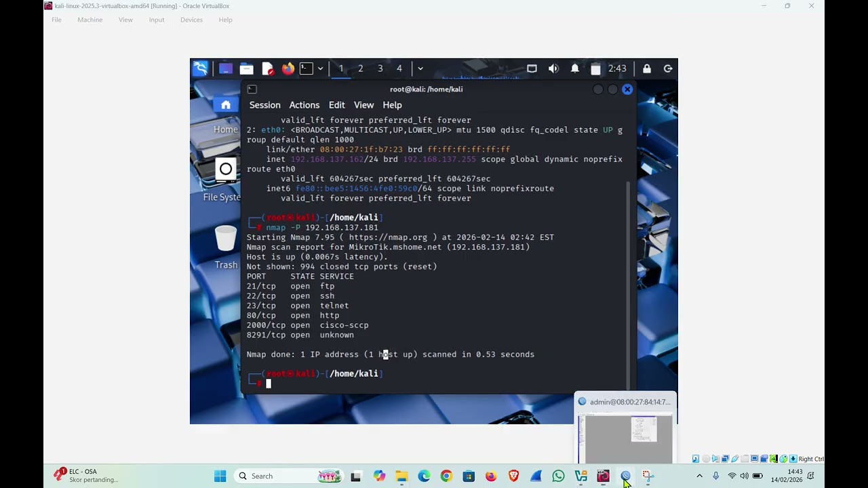The height and width of the screenshot is (488, 868).
Task: Launch Firefox from the Windows taskbar
Action: pyautogui.click(x=491, y=476)
